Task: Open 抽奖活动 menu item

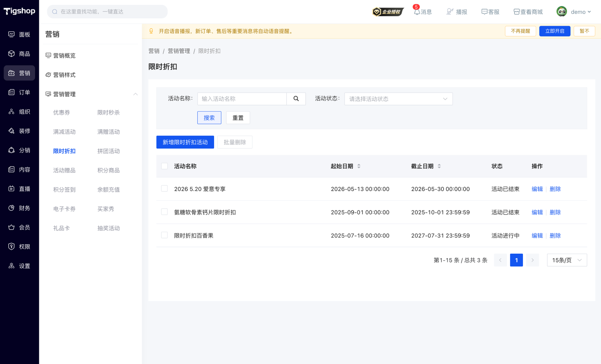Action: coord(109,228)
